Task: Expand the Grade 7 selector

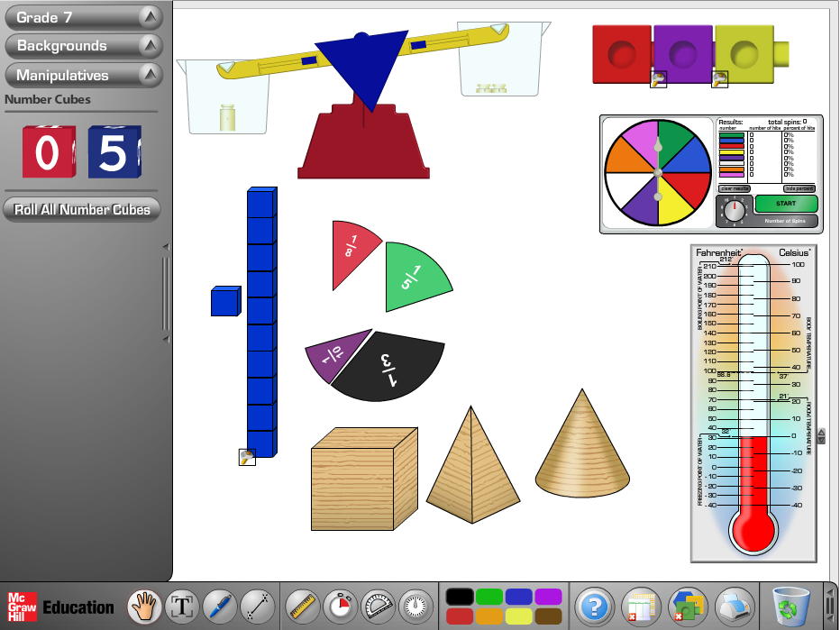Action: coord(84,16)
